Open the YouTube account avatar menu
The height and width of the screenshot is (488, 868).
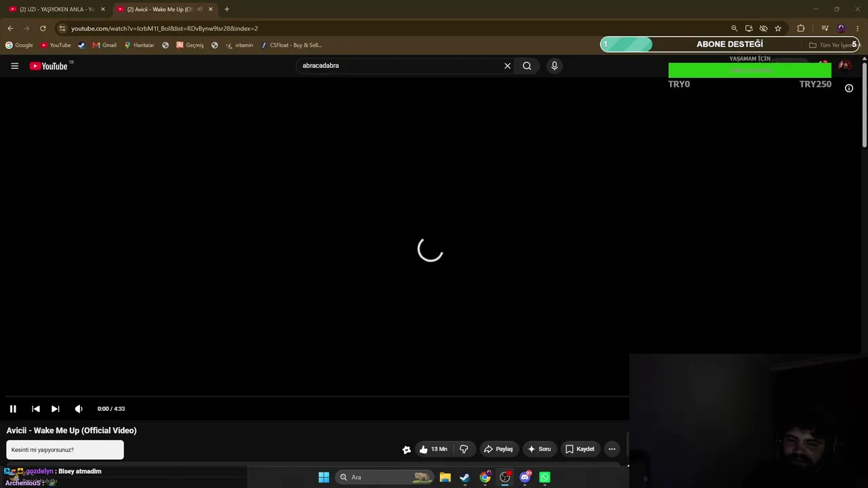845,66
